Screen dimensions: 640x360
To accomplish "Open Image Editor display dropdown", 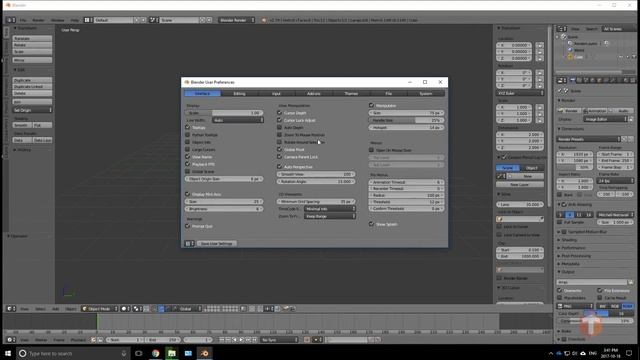I will 606,119.
